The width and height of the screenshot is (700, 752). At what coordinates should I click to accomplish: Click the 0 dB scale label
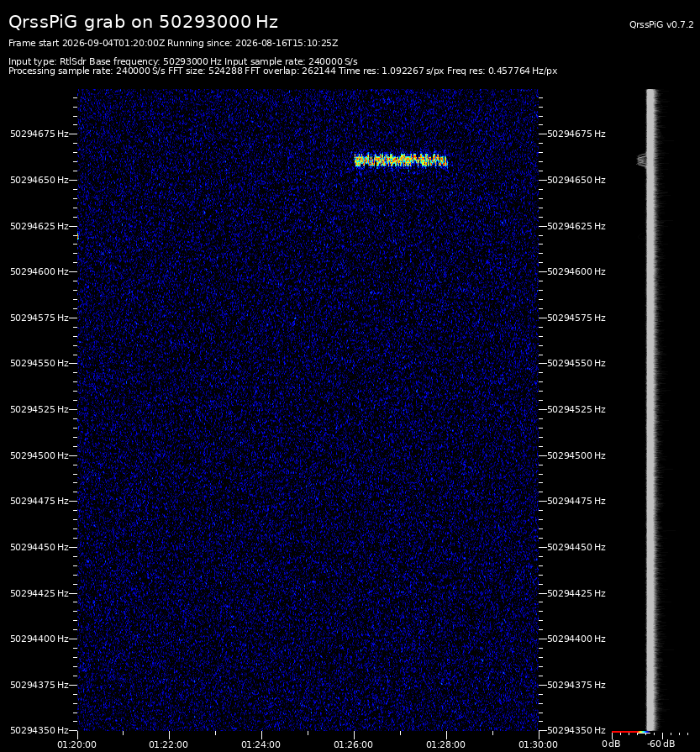pos(611,744)
